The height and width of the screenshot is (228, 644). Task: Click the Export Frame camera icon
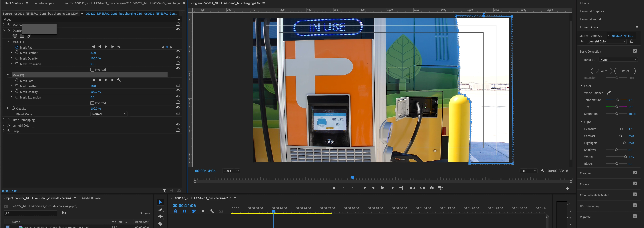coord(432,188)
